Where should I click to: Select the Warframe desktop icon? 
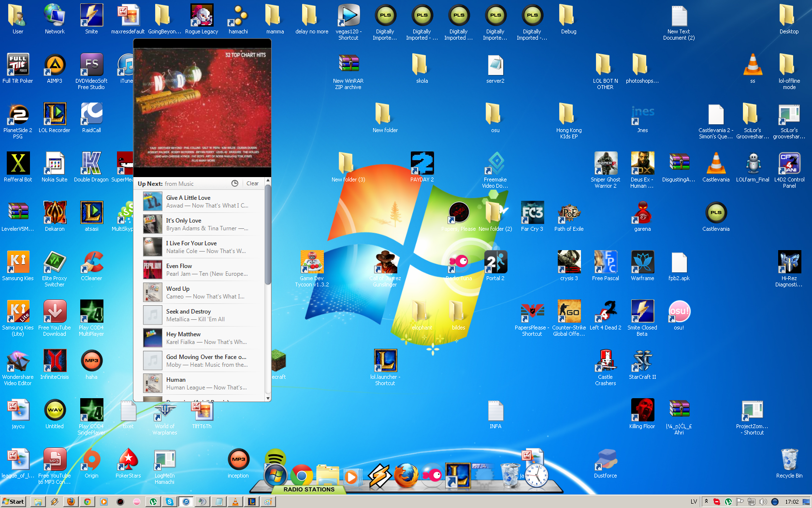pyautogui.click(x=642, y=263)
